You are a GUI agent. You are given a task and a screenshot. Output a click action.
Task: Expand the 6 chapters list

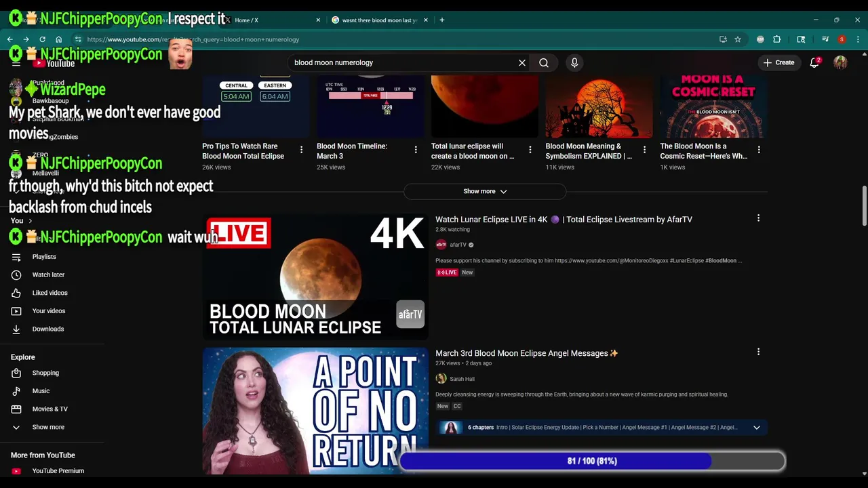pyautogui.click(x=757, y=428)
